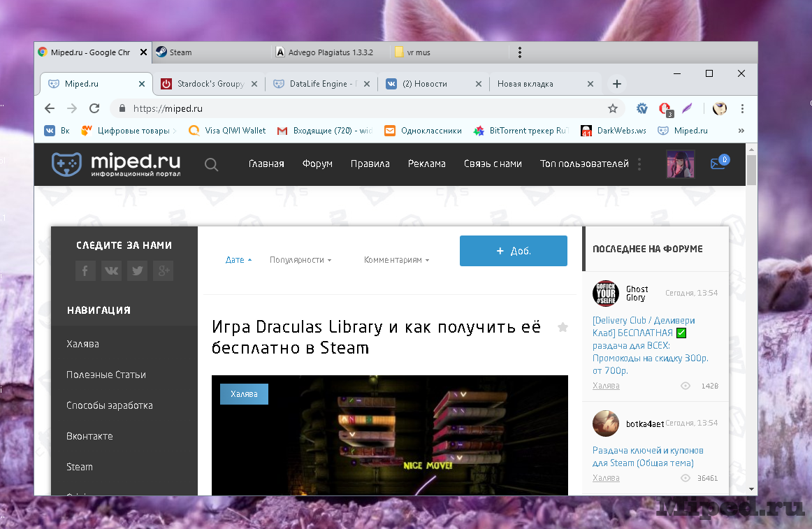
Task: Open new browser tab with plus button
Action: click(x=616, y=84)
